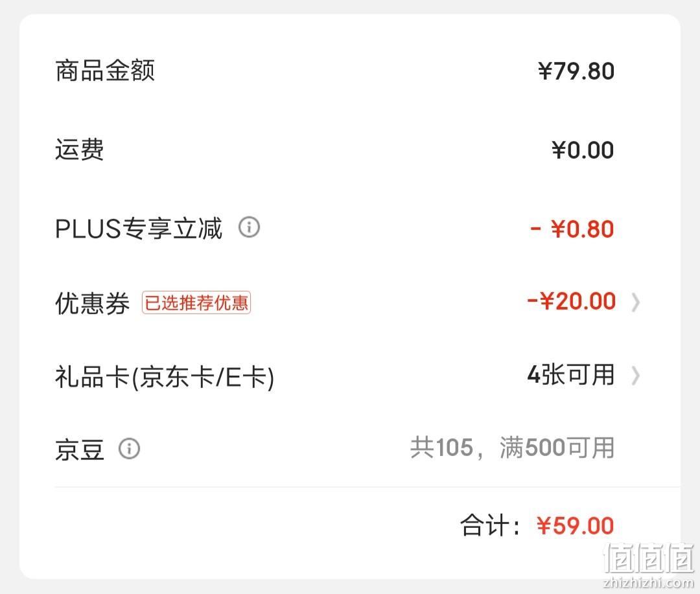Tap the info icon beside PLUS专享立减
700x594 pixels.
point(249,227)
